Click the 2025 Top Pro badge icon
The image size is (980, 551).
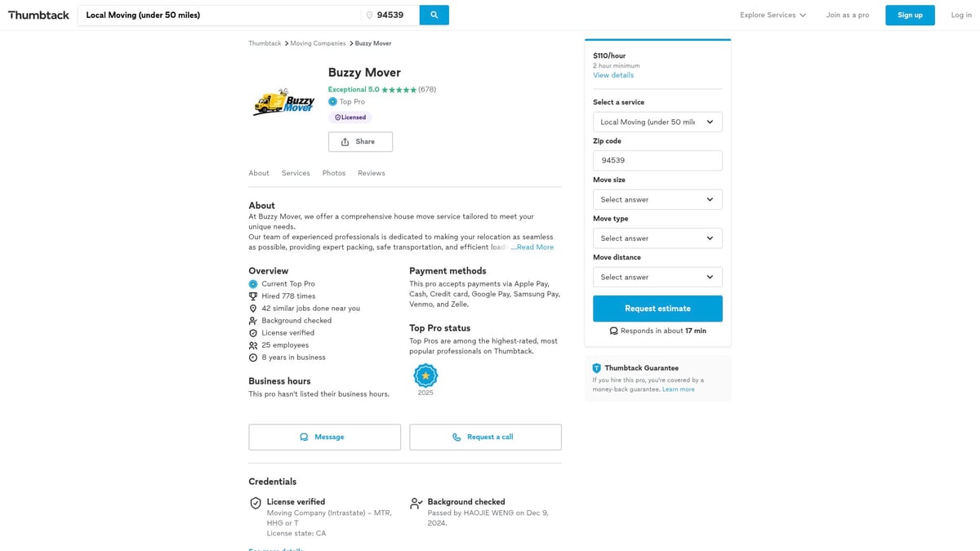coord(425,375)
